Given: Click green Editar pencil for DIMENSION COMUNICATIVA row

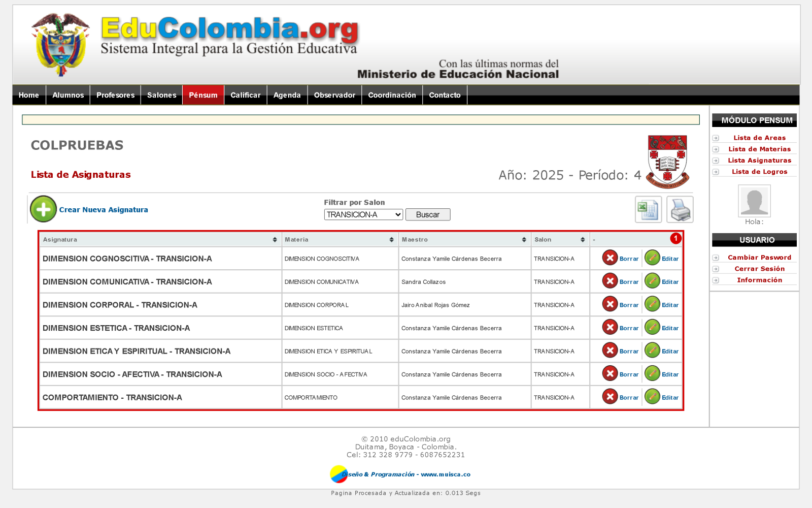Looking at the screenshot, I should point(652,281).
